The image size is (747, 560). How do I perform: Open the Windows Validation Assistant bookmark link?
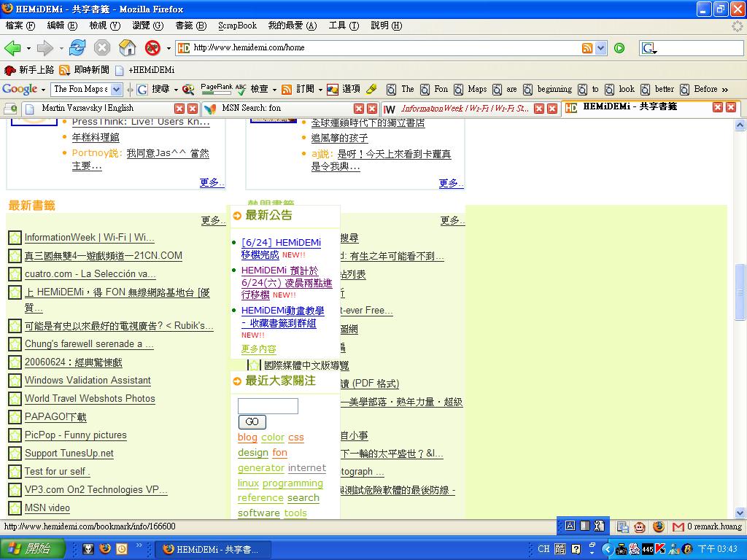pyautogui.click(x=88, y=381)
